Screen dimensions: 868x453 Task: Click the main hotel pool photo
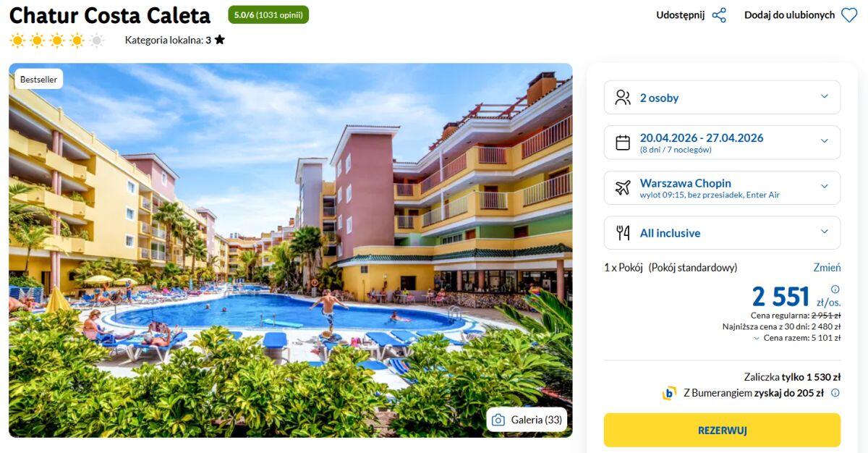pos(290,250)
